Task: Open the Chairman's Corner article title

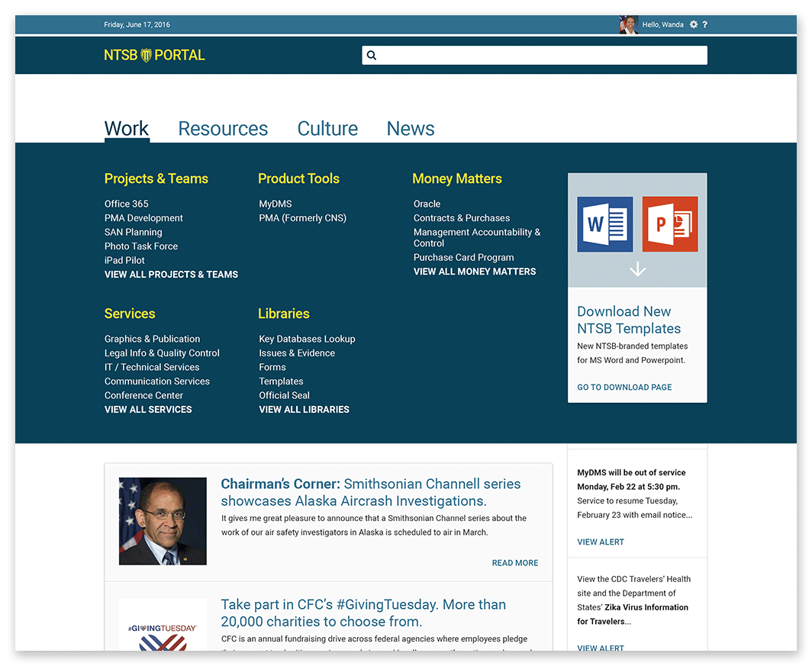Action: pyautogui.click(x=370, y=492)
